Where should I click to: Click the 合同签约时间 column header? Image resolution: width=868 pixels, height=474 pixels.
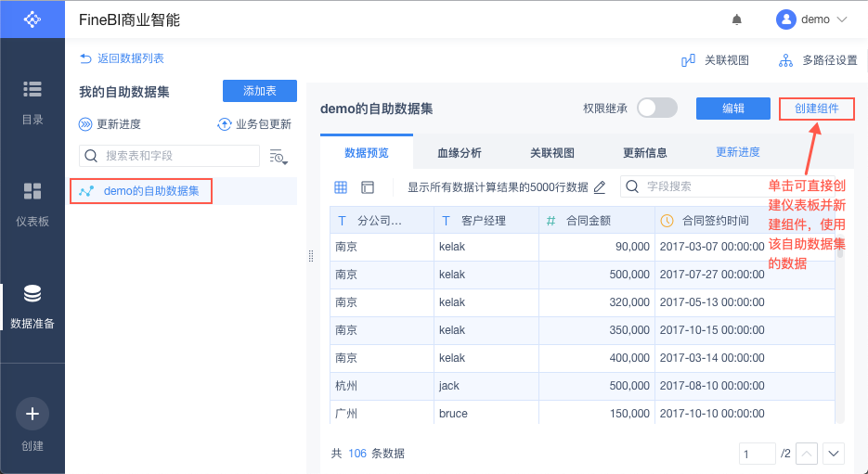point(745,220)
